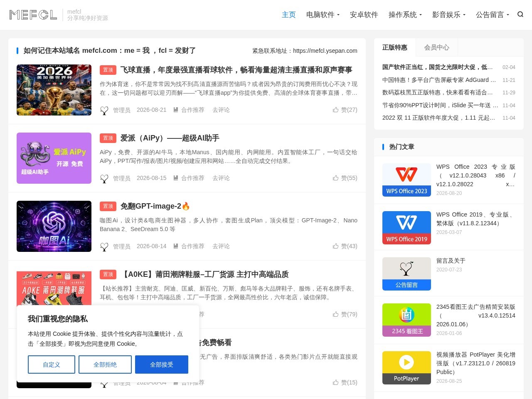Click the 置顶 badge on AOKE post
The width and height of the screenshot is (532, 399).
tap(108, 274)
